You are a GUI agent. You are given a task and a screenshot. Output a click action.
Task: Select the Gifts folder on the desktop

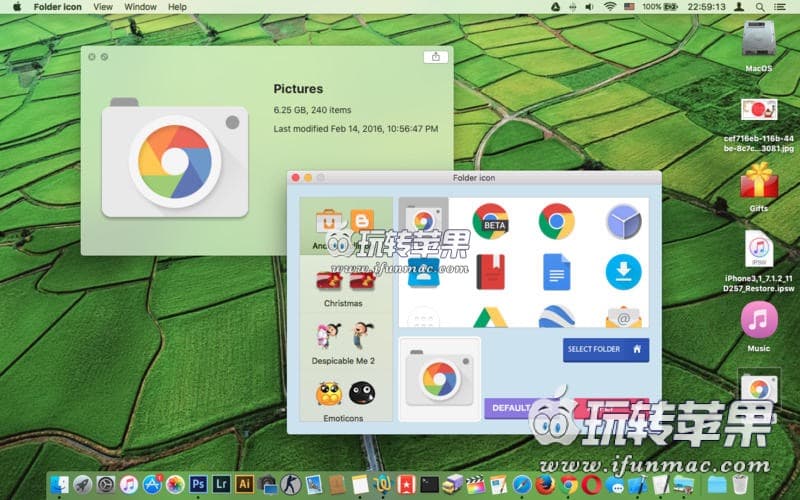click(759, 186)
